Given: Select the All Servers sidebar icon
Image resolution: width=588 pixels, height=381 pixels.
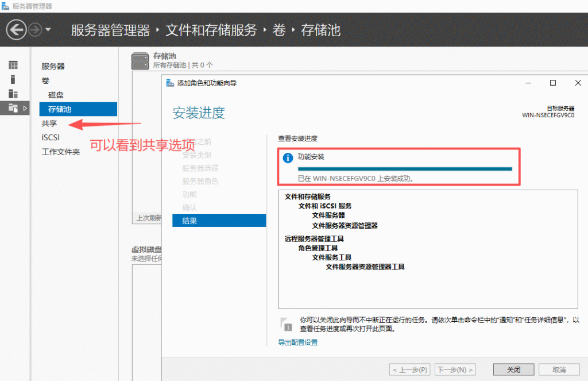Looking at the screenshot, I should click(13, 94).
